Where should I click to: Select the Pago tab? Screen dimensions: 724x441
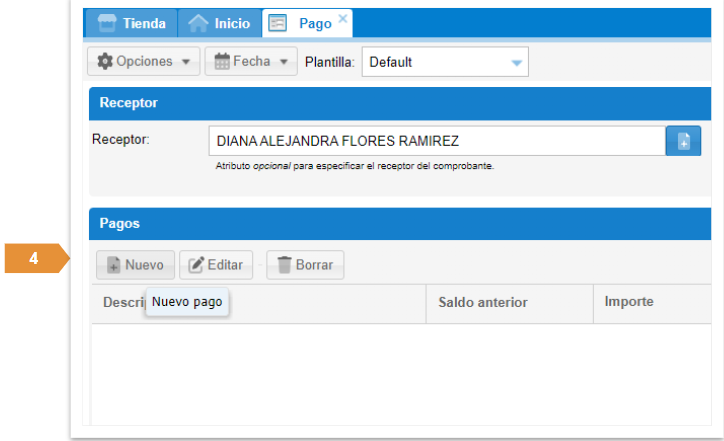306,23
